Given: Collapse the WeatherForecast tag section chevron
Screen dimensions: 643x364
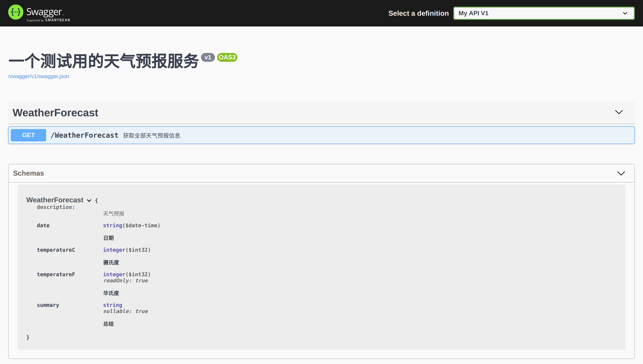Looking at the screenshot, I should [x=619, y=112].
